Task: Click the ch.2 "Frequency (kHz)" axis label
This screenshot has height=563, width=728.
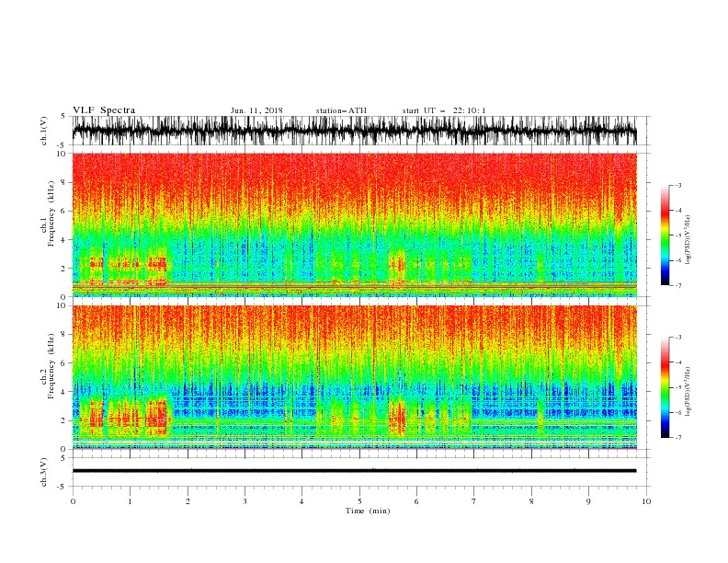Action: click(x=51, y=366)
